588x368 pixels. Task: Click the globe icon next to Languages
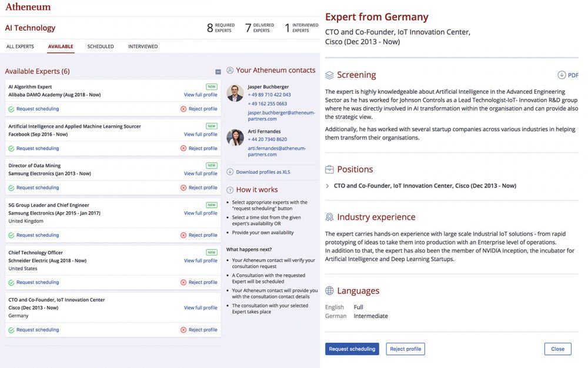point(329,291)
